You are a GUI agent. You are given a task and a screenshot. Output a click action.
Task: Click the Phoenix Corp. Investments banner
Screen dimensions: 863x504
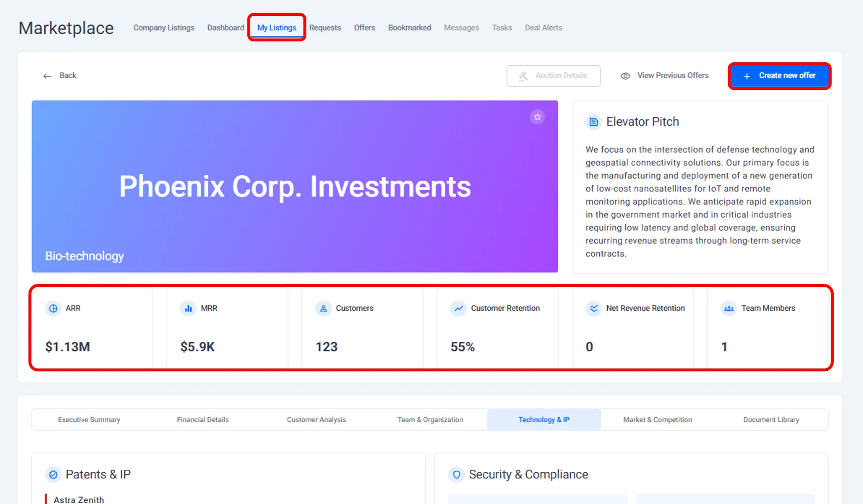(x=295, y=186)
